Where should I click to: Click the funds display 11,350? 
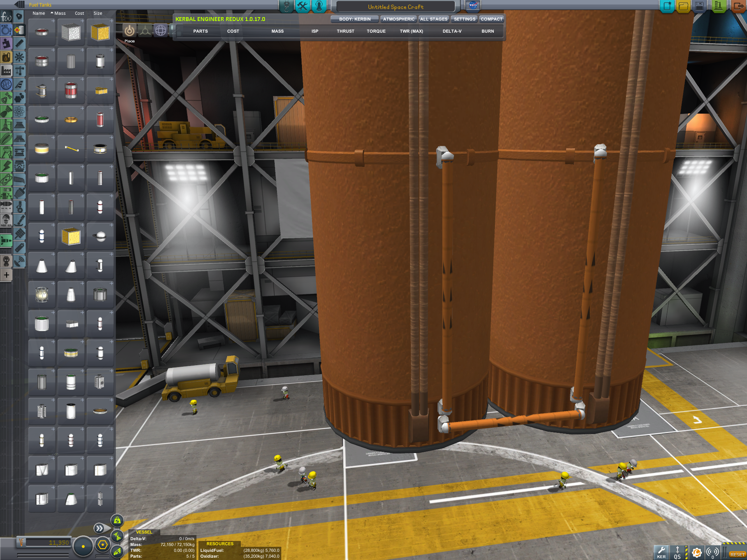click(x=48, y=542)
